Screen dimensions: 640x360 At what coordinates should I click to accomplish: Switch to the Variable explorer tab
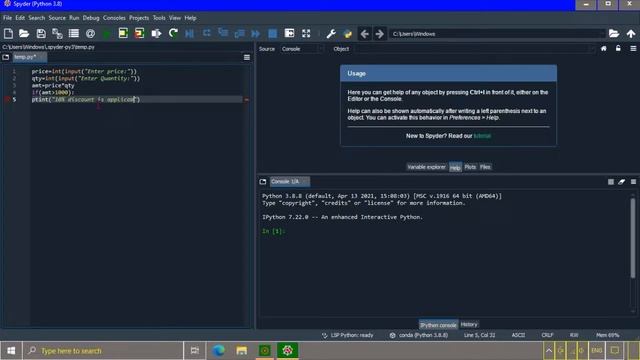click(426, 167)
